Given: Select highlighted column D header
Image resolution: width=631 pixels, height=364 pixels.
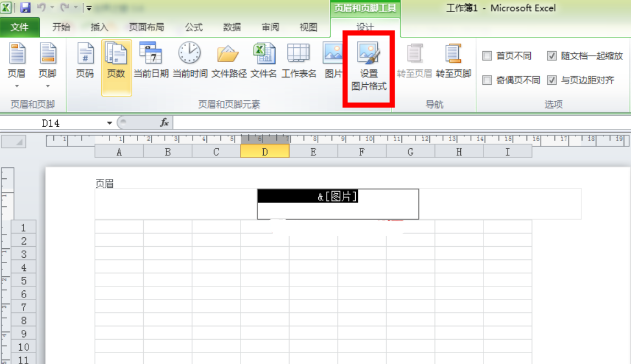Looking at the screenshot, I should [x=265, y=152].
